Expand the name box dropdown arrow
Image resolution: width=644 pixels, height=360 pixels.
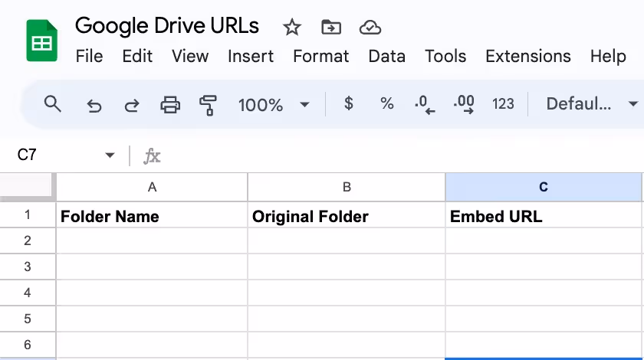point(110,155)
